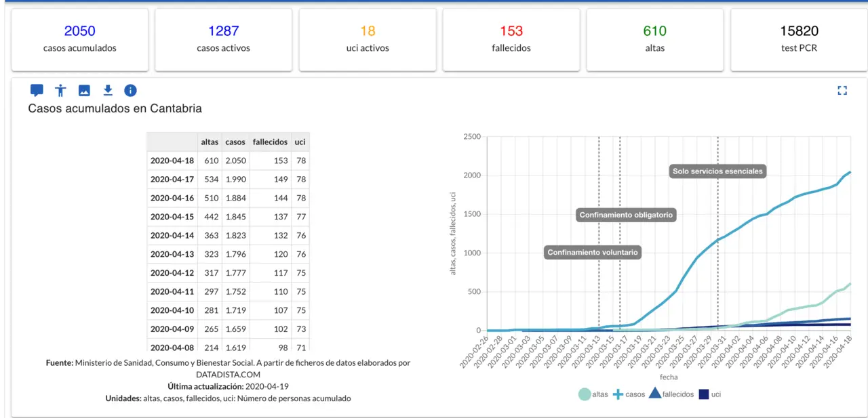Click the save-as-image picture icon
Image resolution: width=868 pixels, height=418 pixels.
[x=84, y=90]
